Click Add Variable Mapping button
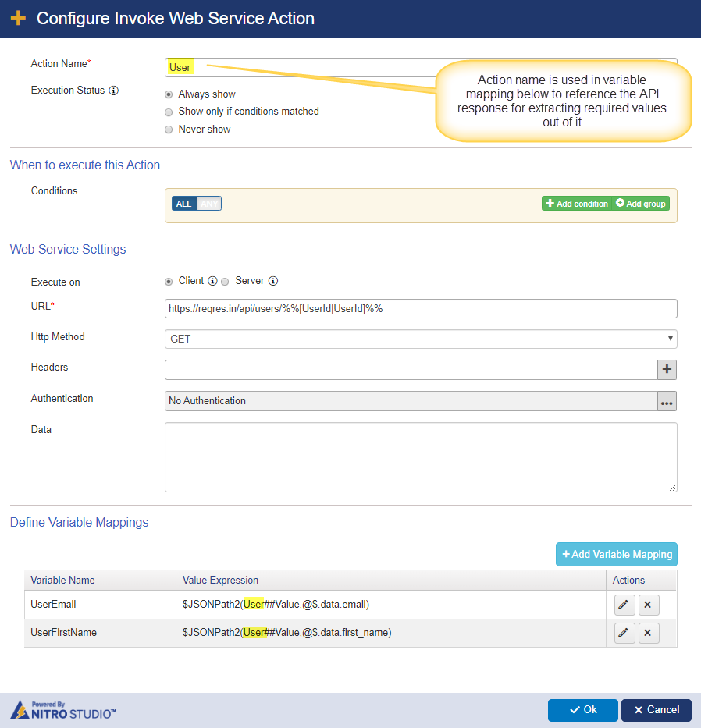Image resolution: width=701 pixels, height=728 pixels. [617, 554]
